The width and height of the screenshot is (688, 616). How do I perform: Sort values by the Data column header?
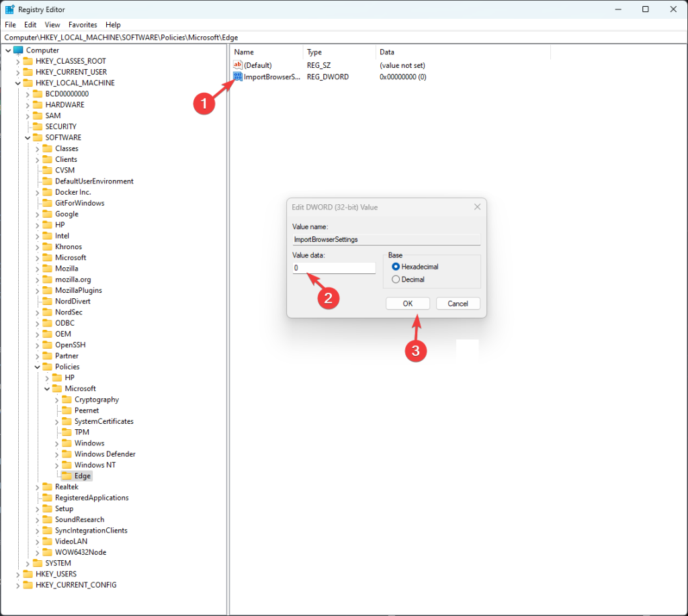click(x=463, y=52)
